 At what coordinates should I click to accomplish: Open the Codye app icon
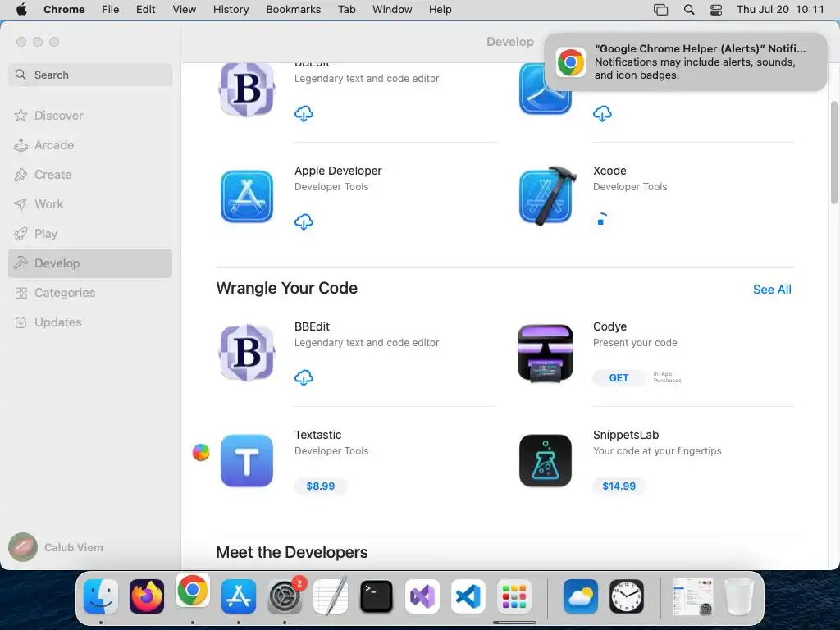[546, 353]
